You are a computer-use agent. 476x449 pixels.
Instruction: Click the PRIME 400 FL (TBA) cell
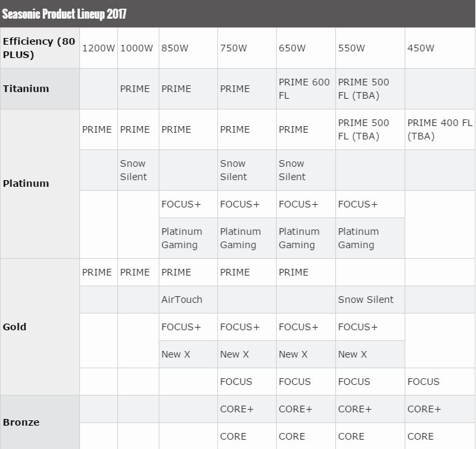point(439,129)
